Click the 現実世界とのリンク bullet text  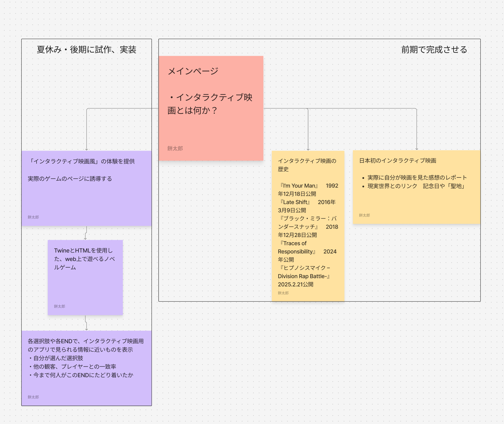392,186
